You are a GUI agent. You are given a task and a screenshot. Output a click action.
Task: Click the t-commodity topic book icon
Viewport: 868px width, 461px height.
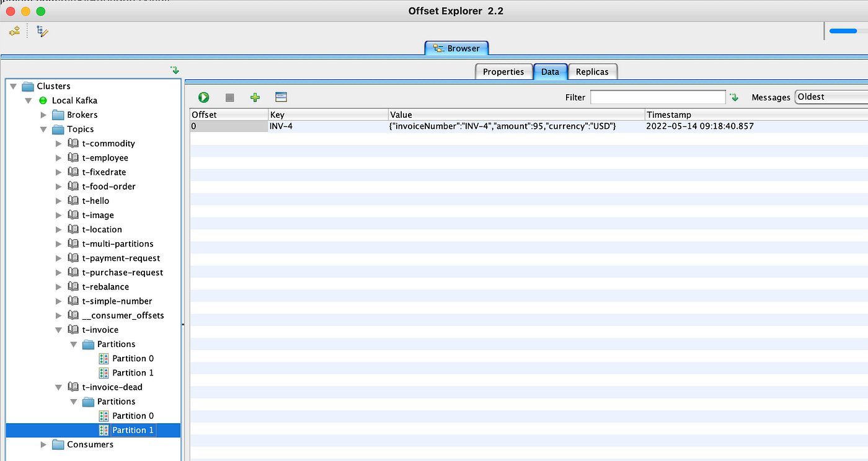point(73,143)
